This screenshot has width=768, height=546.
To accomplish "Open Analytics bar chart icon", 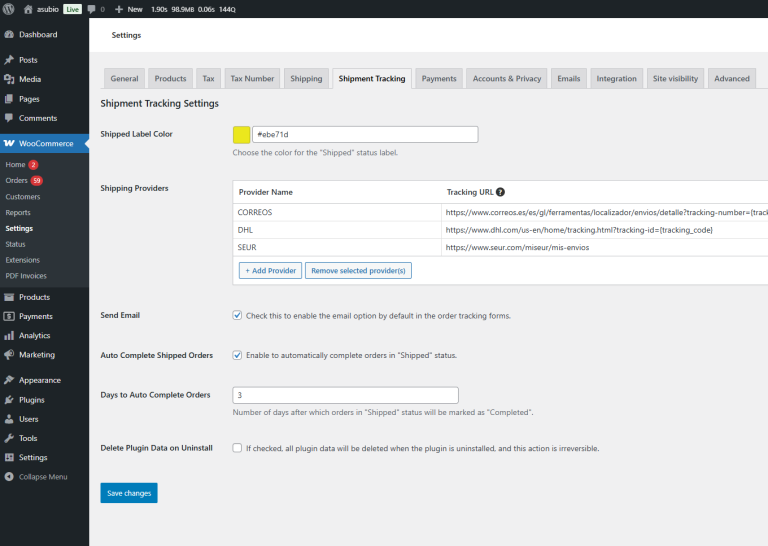I will click(x=9, y=335).
